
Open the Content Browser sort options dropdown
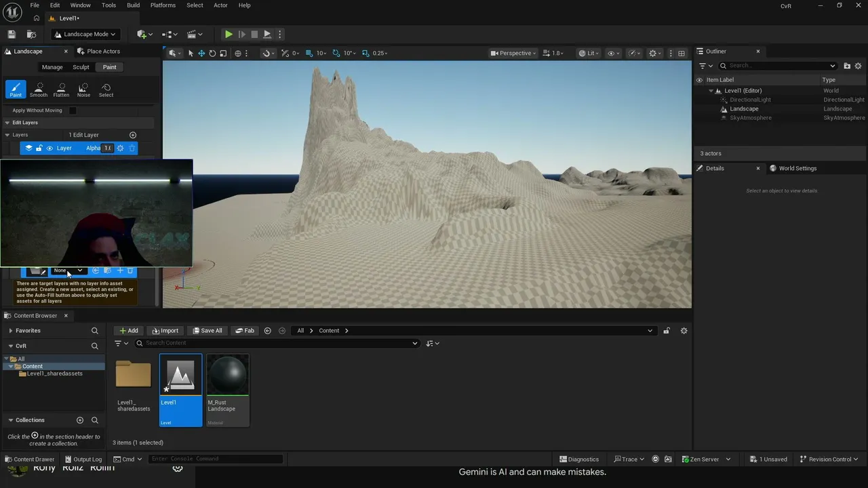pos(433,344)
